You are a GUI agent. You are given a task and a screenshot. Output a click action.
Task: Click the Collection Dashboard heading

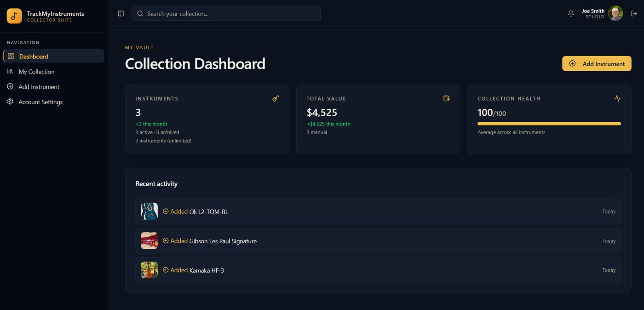195,63
